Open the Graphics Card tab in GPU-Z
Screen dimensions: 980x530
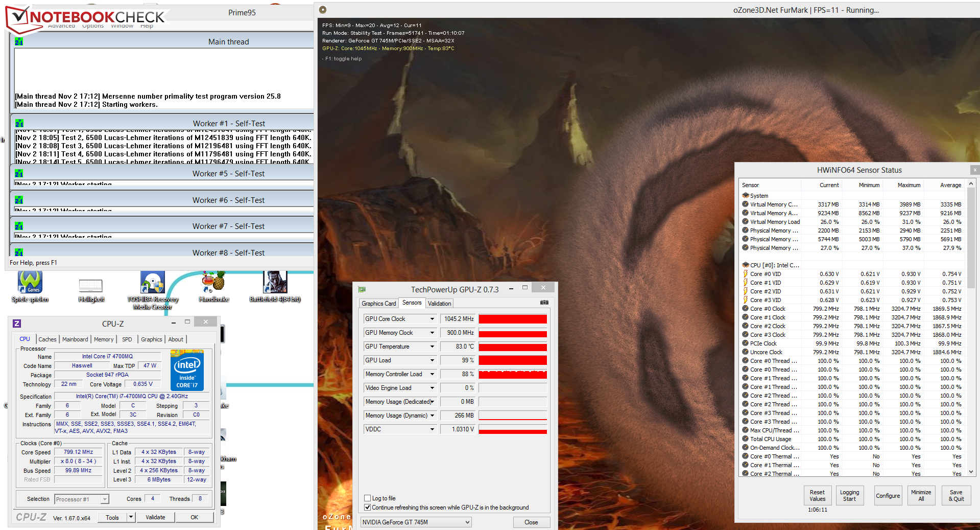[379, 304]
